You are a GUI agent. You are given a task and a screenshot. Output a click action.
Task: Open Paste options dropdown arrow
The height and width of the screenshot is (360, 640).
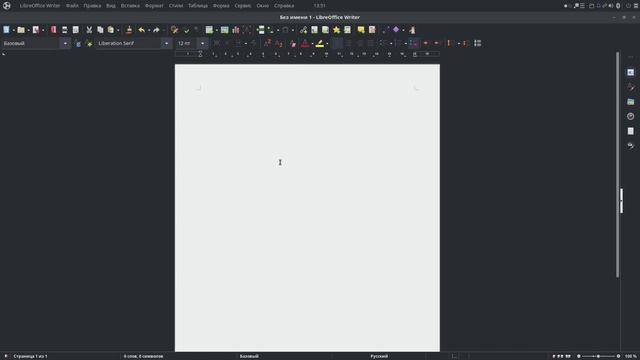point(118,30)
